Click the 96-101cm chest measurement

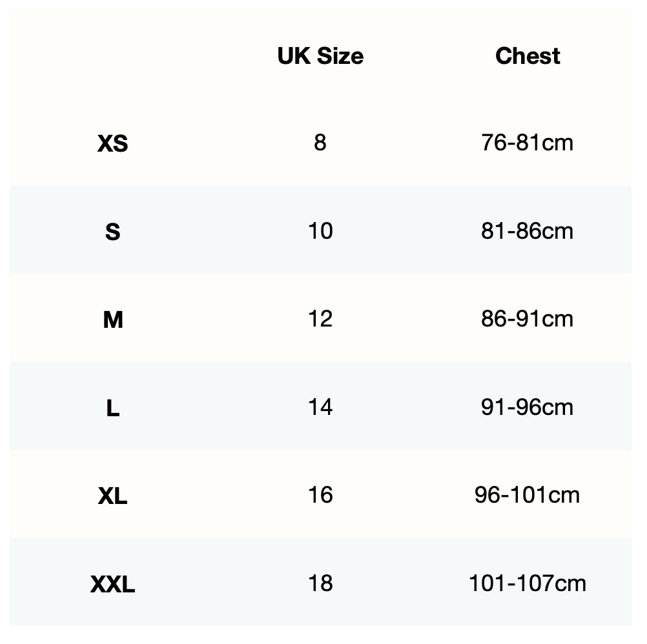click(x=527, y=495)
